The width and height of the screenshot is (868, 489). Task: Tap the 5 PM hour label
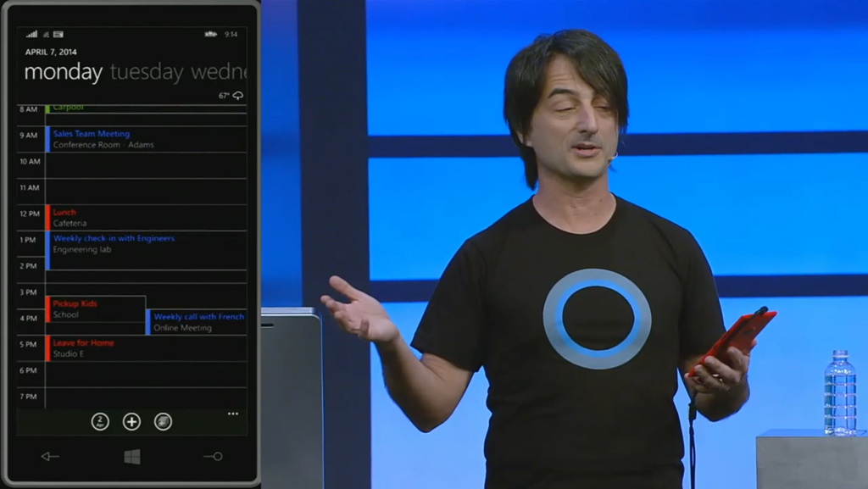(x=28, y=344)
